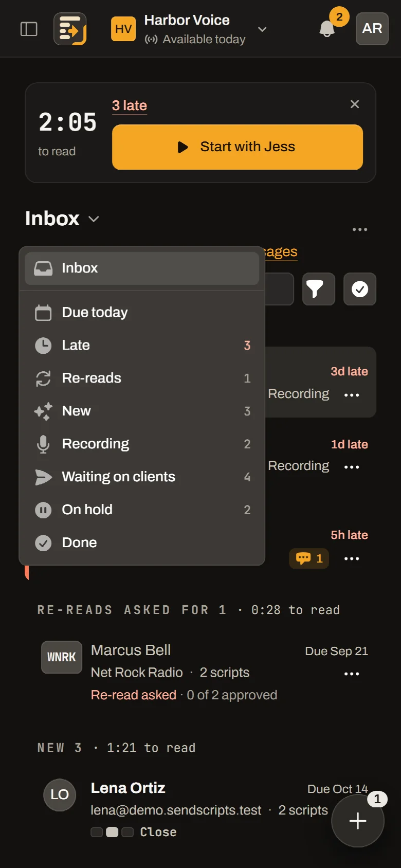Open the SendScripts app logo
The height and width of the screenshot is (868, 401).
(70, 29)
